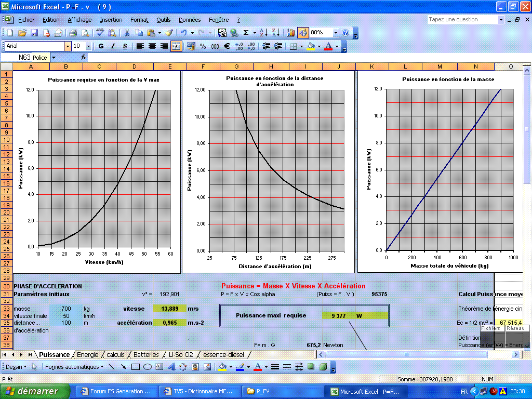Click the insert function fx button

pyautogui.click(x=84, y=57)
